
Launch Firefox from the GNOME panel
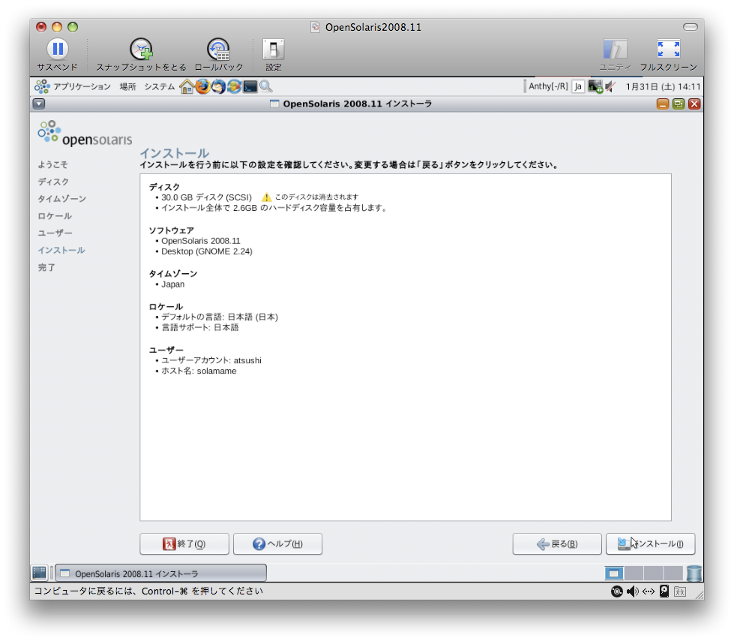[x=203, y=87]
